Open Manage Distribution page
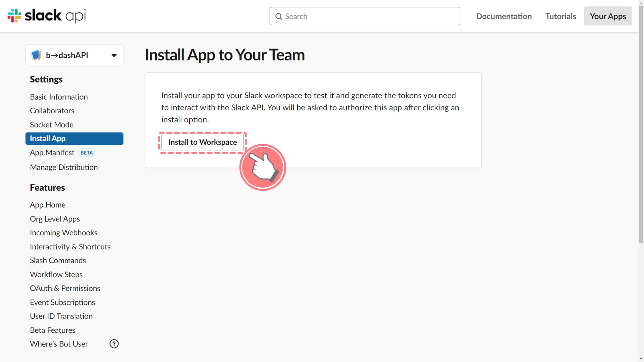Viewport: 644px width, 362px height. click(x=64, y=167)
